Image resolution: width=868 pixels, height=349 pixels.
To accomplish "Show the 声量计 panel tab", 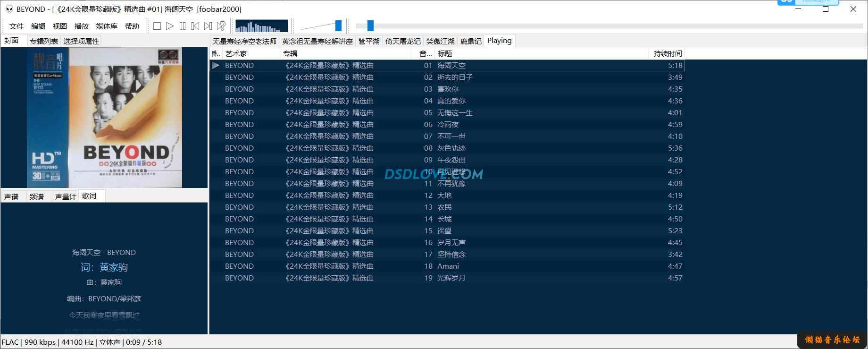I will click(x=65, y=196).
